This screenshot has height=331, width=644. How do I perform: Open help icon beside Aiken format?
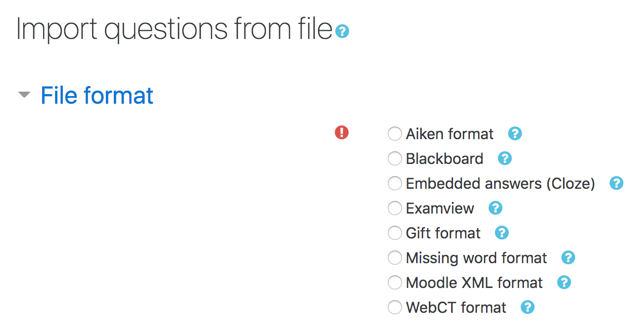click(515, 134)
